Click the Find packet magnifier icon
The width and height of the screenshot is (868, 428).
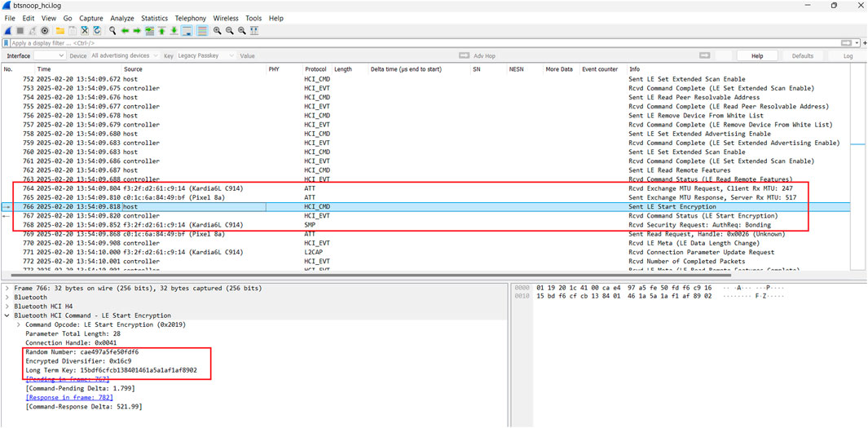tap(112, 30)
